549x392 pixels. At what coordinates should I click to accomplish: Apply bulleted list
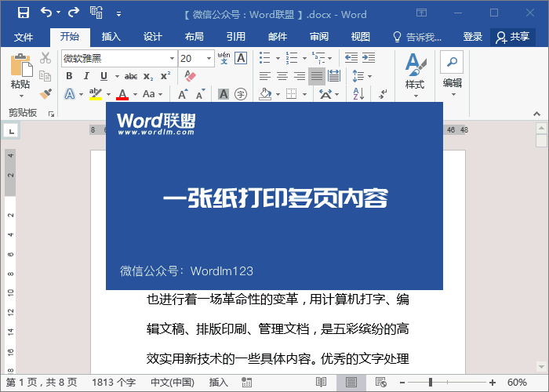click(x=265, y=57)
